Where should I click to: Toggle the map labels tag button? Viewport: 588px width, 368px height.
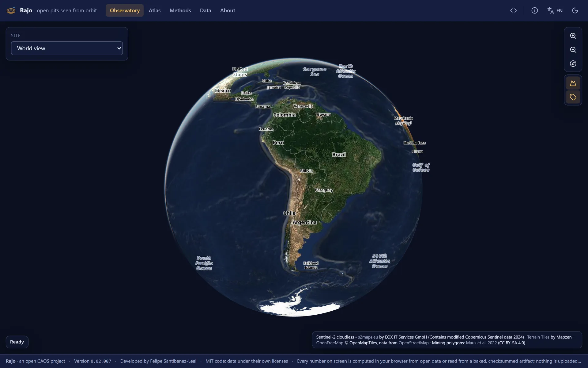573,97
